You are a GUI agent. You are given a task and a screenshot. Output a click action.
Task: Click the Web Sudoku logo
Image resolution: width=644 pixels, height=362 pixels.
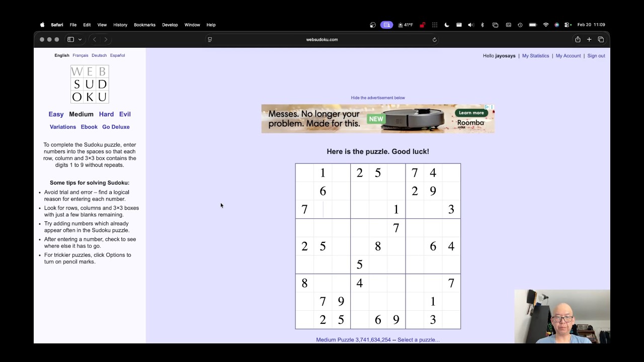coord(90,84)
